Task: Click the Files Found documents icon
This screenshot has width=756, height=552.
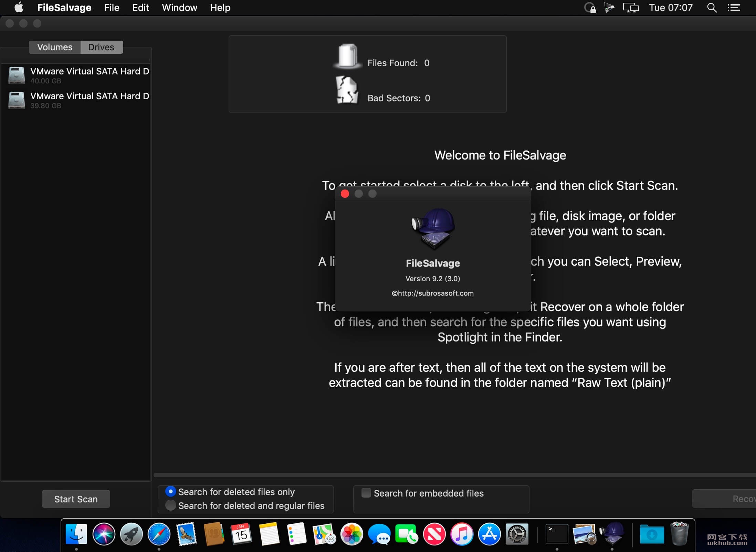Action: pyautogui.click(x=348, y=56)
